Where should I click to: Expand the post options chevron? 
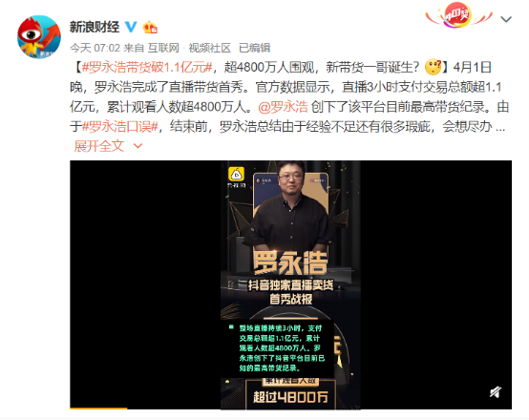pyautogui.click(x=506, y=19)
